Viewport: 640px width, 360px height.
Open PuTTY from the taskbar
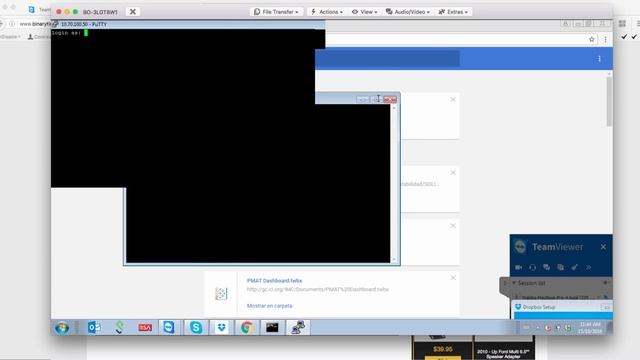pyautogui.click(x=298, y=327)
